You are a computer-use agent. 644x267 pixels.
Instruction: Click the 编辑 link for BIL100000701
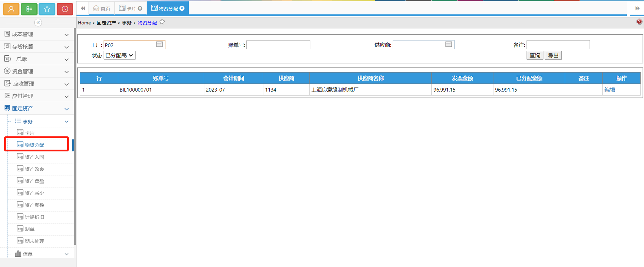[609, 90]
